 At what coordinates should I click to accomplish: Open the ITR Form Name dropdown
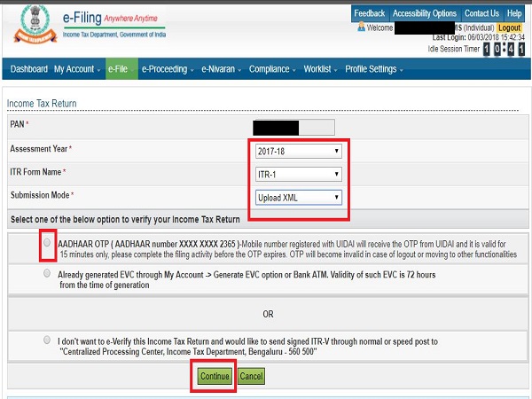[x=298, y=174]
